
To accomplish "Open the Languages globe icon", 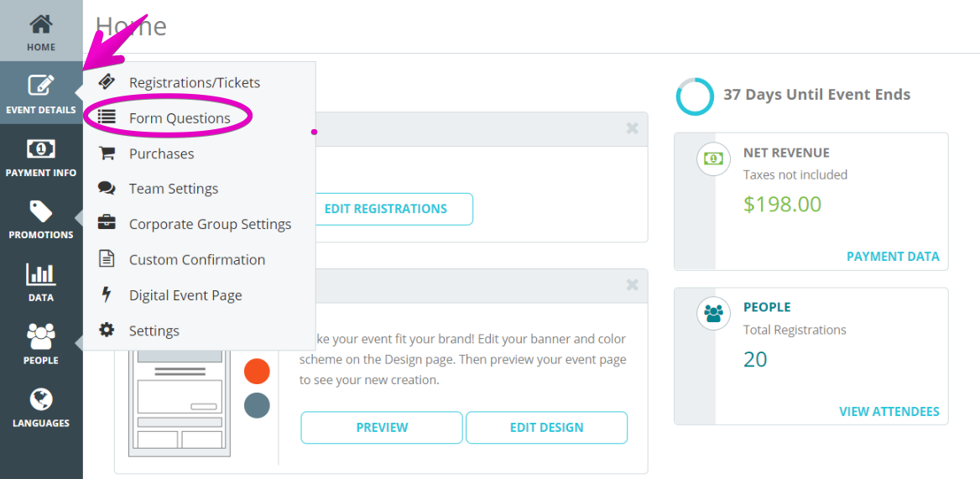I will pyautogui.click(x=41, y=399).
